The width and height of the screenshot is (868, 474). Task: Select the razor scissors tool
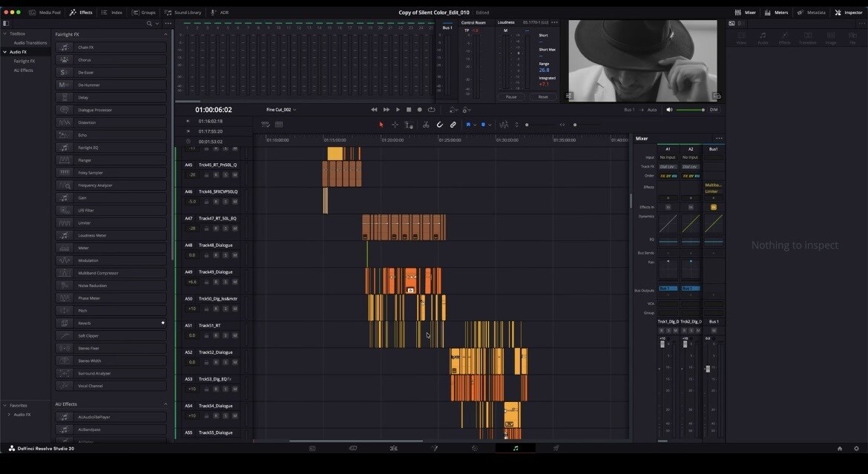point(426,125)
